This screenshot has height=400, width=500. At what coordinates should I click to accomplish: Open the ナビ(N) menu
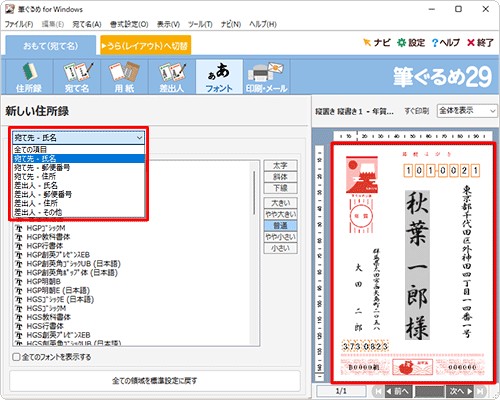[231, 24]
